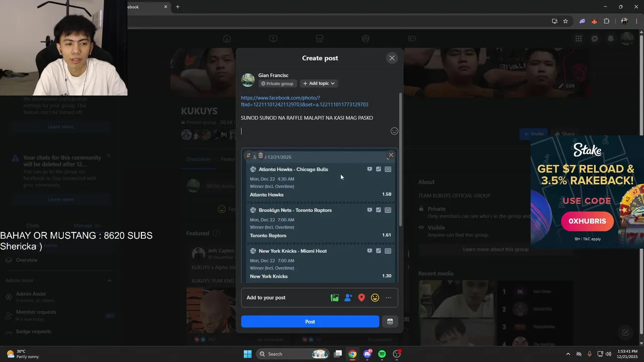Click the Post button
The height and width of the screenshot is (362, 644).
(x=310, y=322)
